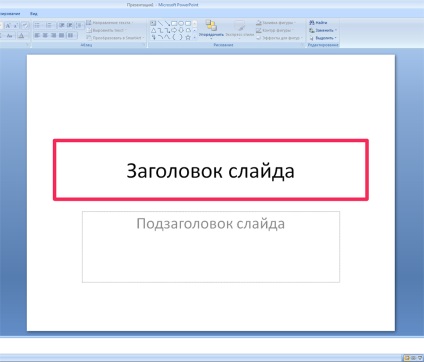
Task: Select the Rectangle shape
Action: [174, 23]
